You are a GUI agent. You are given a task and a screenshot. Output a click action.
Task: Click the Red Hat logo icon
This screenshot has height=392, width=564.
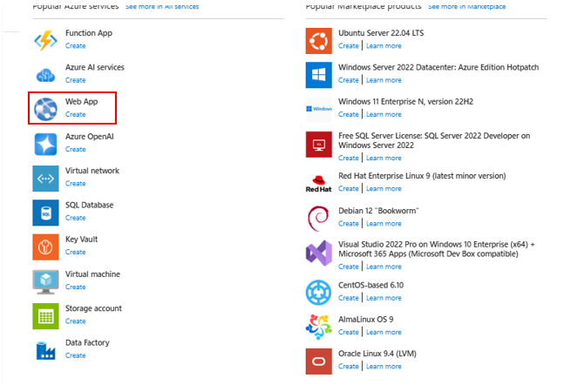click(x=319, y=184)
